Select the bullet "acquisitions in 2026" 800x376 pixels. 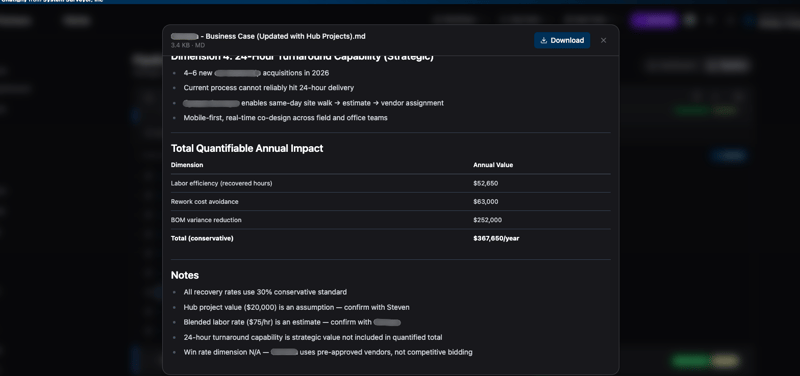pyautogui.click(x=256, y=73)
